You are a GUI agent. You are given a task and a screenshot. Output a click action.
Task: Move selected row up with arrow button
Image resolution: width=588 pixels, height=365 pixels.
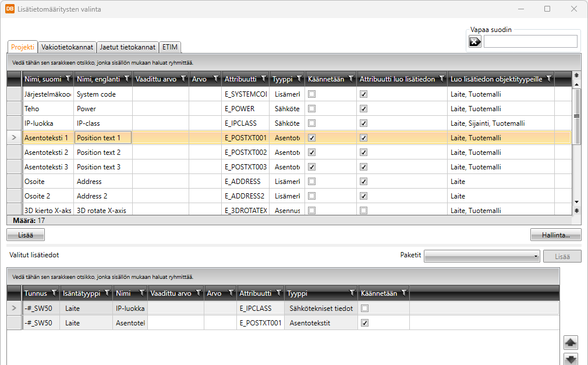coord(571,343)
